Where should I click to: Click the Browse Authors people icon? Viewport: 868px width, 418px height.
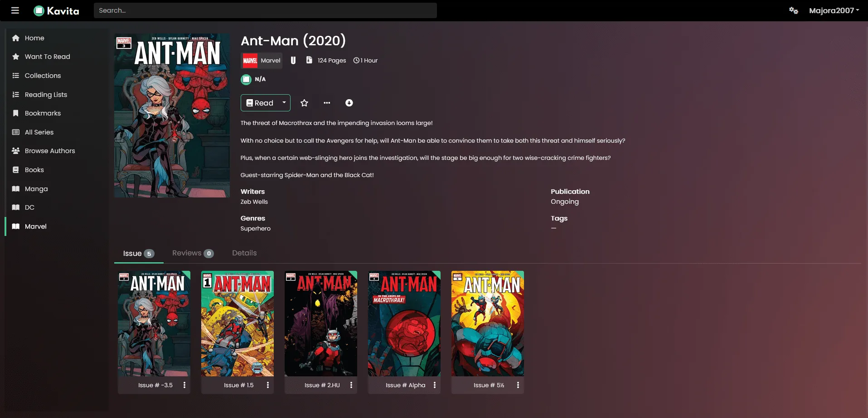[16, 151]
